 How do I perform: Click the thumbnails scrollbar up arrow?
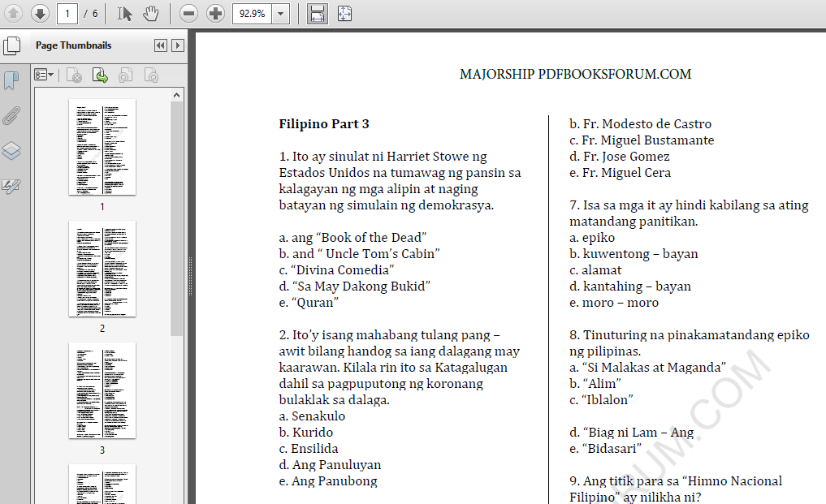176,95
